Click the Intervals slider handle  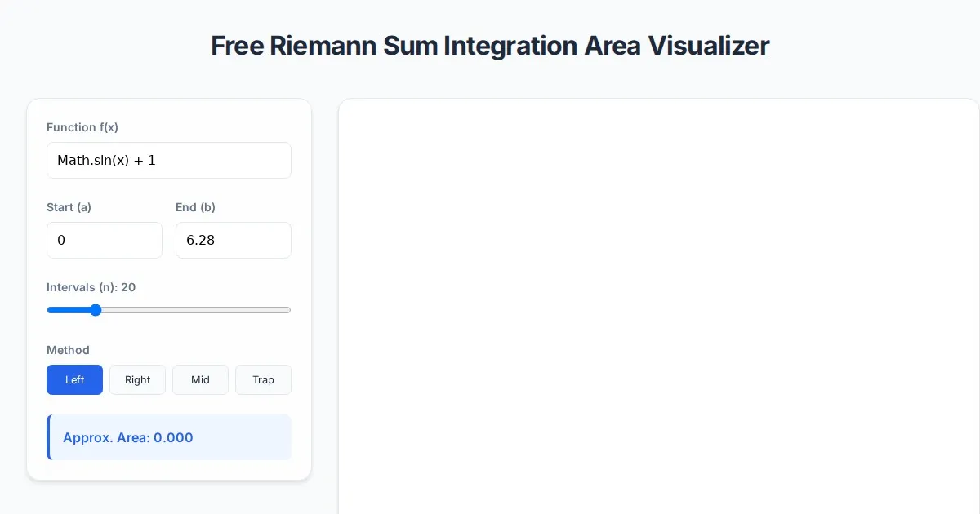[x=96, y=310]
